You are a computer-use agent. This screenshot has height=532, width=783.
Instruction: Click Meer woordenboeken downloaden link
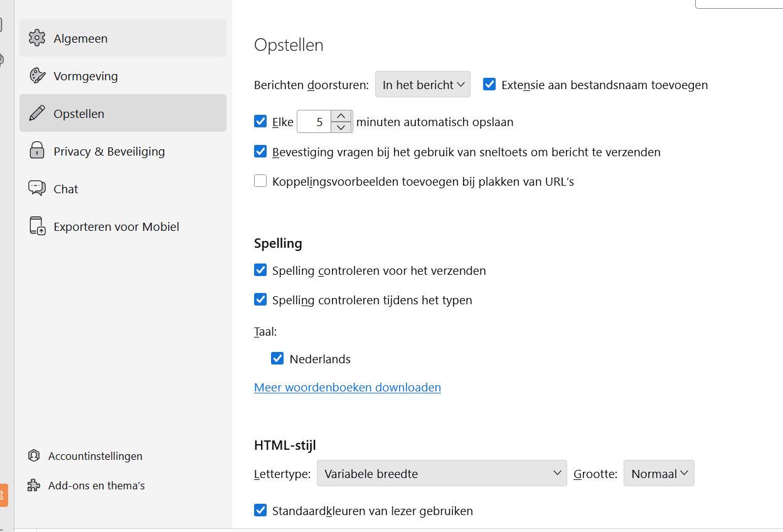tap(348, 387)
